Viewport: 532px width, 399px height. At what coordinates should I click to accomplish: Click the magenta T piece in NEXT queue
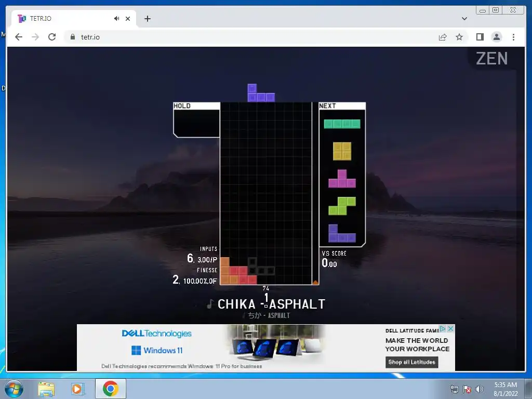pos(342,179)
